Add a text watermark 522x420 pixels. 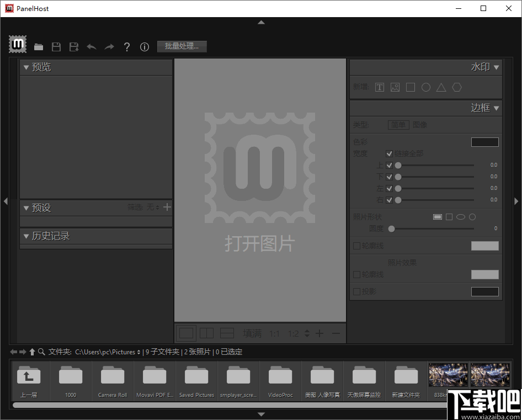pos(380,87)
